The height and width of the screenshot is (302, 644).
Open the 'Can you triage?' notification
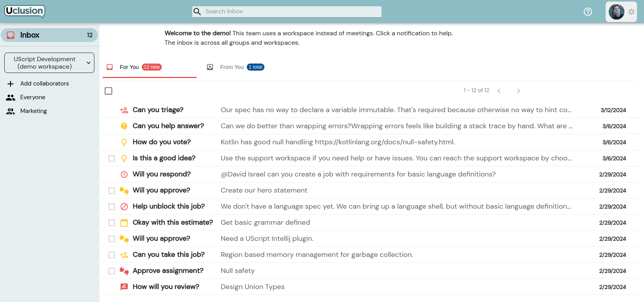point(371,110)
